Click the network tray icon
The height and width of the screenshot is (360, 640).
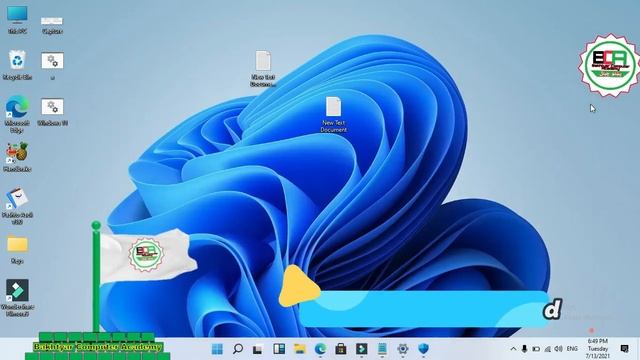coord(547,349)
